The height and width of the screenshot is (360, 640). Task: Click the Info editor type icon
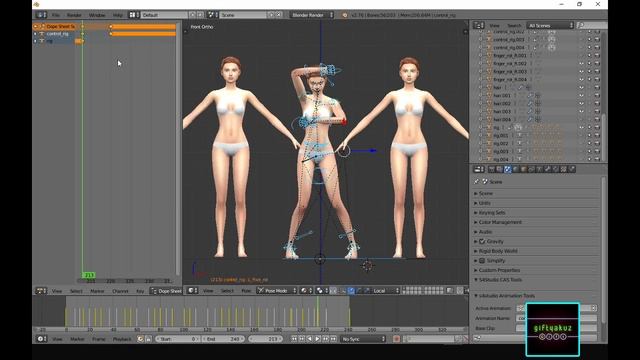pos(41,15)
